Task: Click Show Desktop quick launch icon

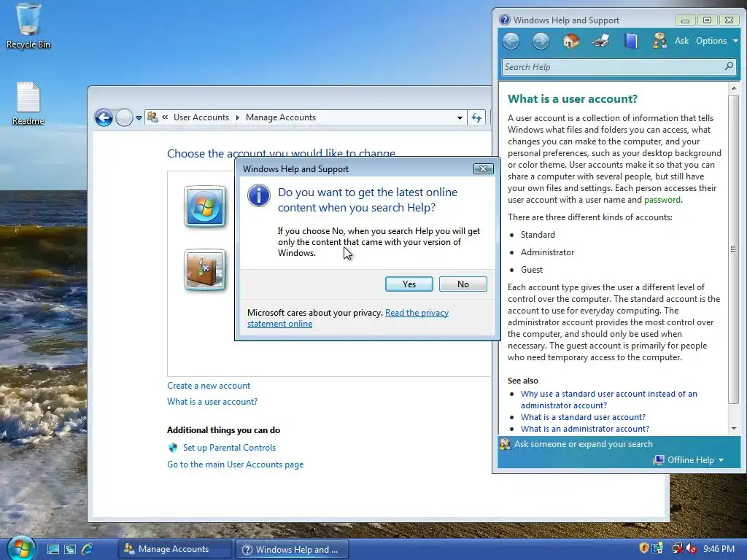Action: [53, 549]
